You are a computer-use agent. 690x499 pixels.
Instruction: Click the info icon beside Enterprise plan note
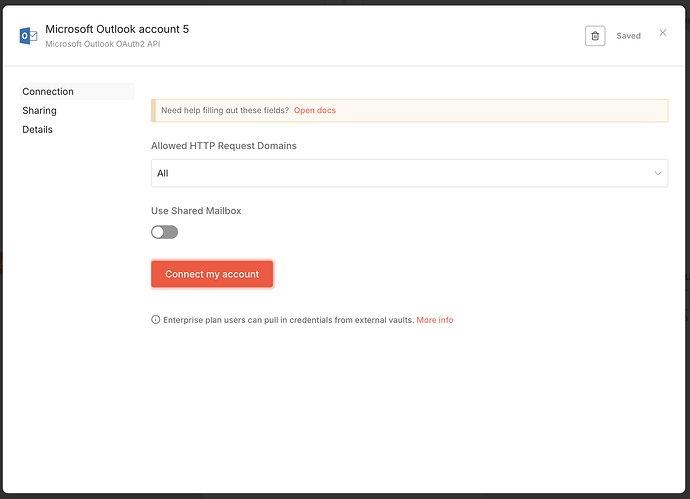coord(155,320)
